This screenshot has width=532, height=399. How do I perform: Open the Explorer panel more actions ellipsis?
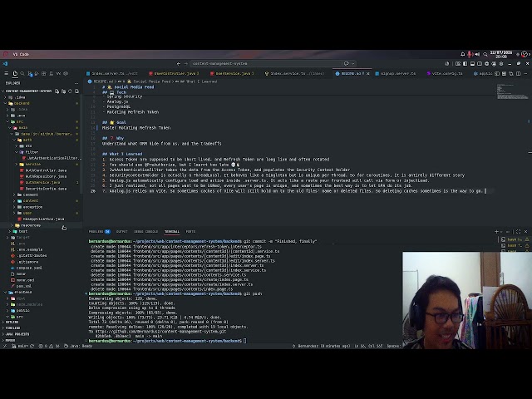click(76, 83)
